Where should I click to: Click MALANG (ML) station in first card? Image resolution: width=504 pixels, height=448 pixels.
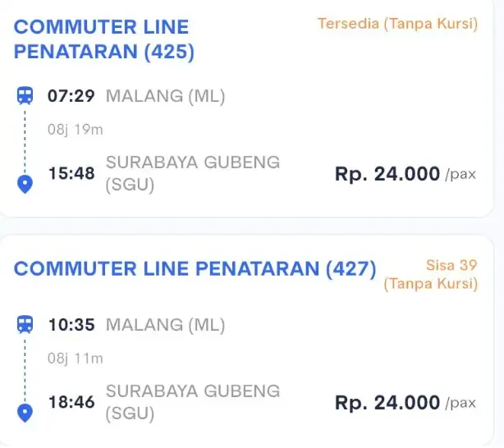166,96
